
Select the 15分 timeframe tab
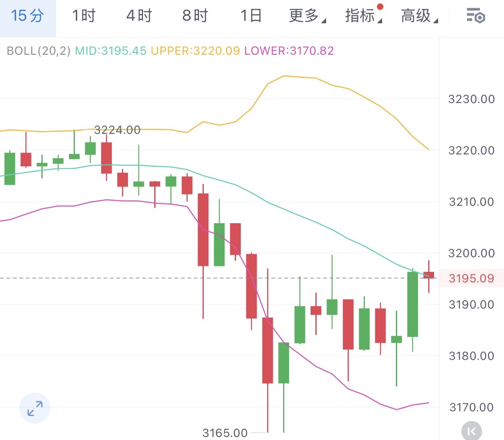tap(28, 16)
